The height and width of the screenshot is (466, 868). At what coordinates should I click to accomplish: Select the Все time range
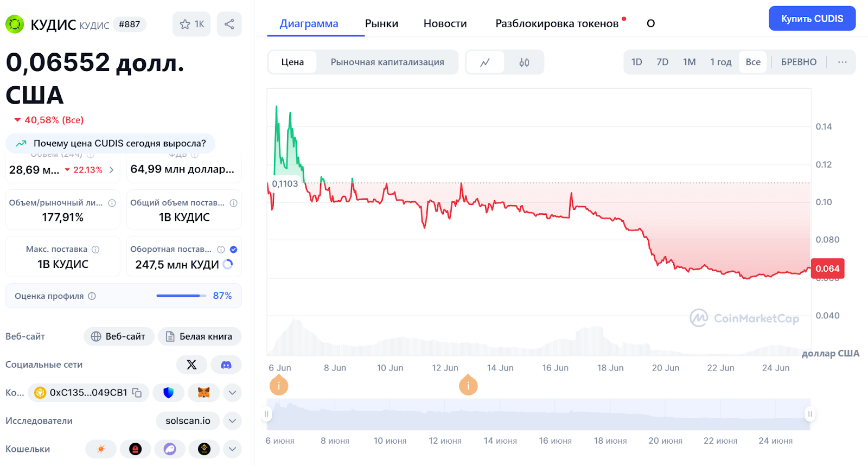753,62
